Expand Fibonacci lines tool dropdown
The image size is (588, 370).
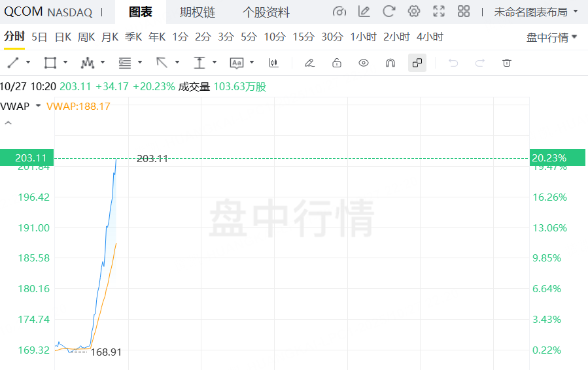[x=140, y=62]
